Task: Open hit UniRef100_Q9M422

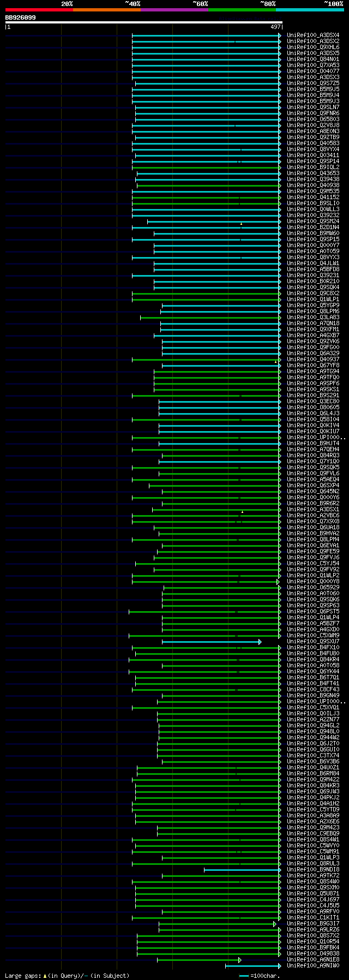Action: coord(313,779)
